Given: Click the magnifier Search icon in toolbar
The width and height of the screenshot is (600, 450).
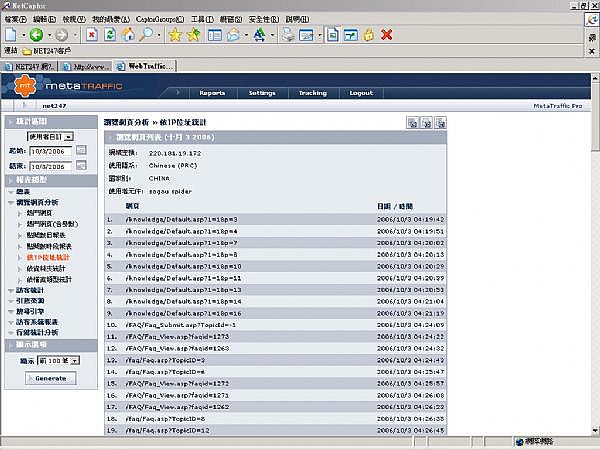Looking at the screenshot, I should coord(146,35).
